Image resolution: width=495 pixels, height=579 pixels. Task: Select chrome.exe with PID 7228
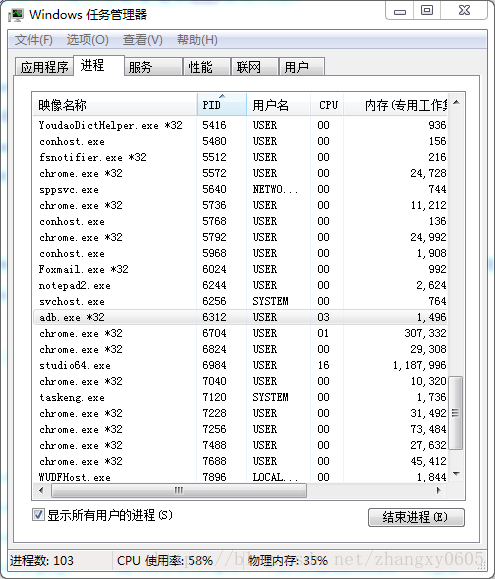click(240, 413)
